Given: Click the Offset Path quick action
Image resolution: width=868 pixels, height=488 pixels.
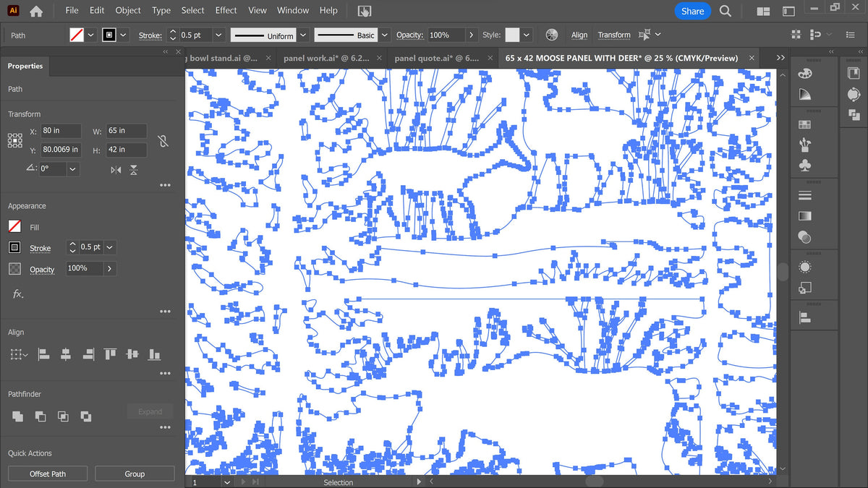Looking at the screenshot, I should click(x=48, y=474).
